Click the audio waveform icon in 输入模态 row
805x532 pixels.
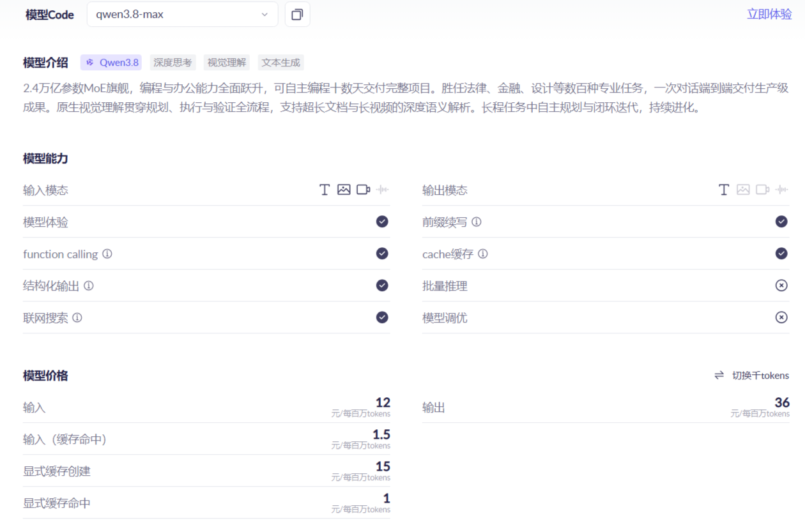click(x=383, y=190)
